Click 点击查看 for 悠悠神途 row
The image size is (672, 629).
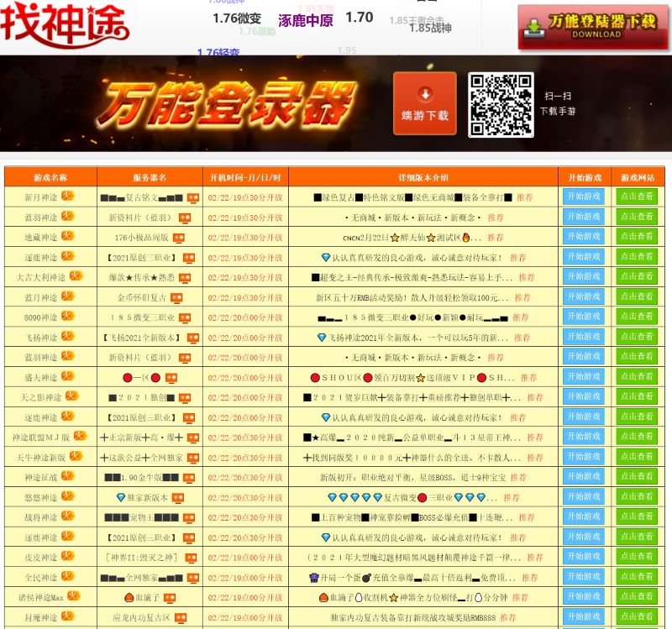637,496
